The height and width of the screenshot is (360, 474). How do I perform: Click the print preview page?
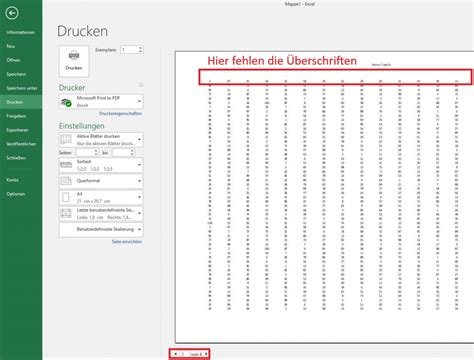pos(324,197)
